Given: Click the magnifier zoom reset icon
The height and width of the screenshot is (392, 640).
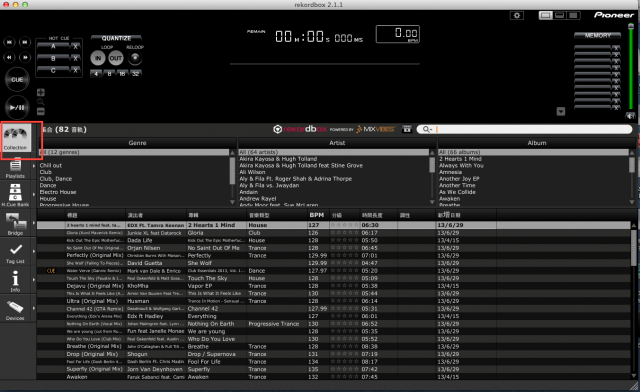Looking at the screenshot, I should (x=40, y=102).
